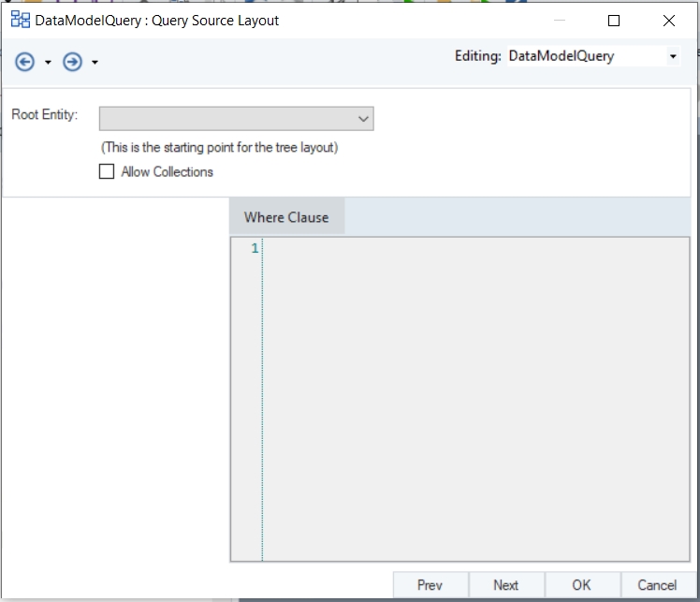Image resolution: width=700 pixels, height=602 pixels.
Task: Click the DataModelQuery window icon in title bar
Action: [x=20, y=20]
